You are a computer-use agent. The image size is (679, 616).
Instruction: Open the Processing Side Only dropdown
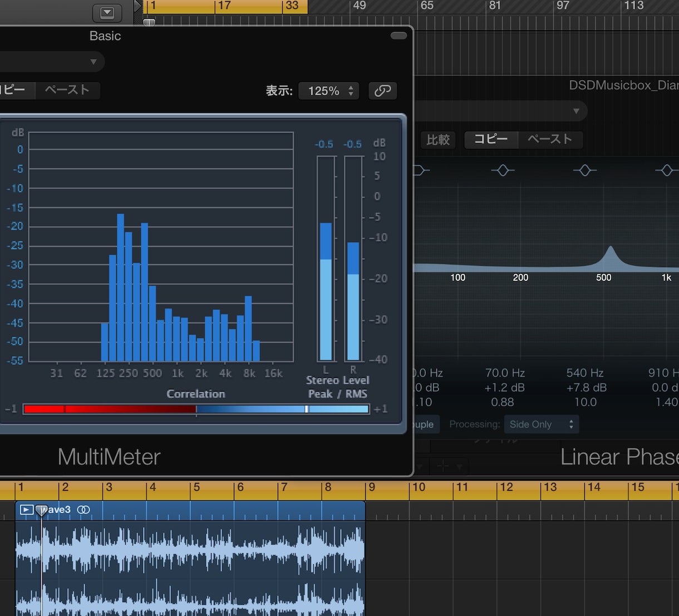click(541, 425)
